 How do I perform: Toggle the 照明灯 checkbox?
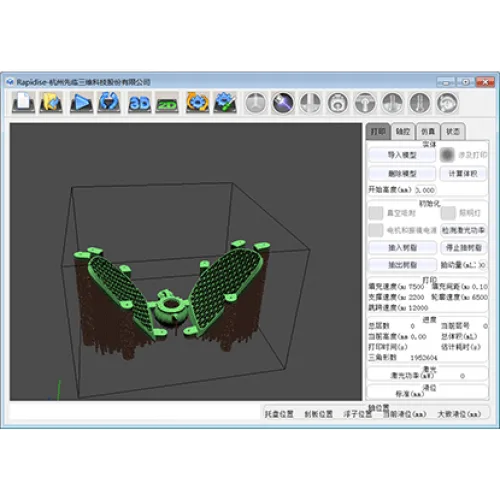click(448, 213)
